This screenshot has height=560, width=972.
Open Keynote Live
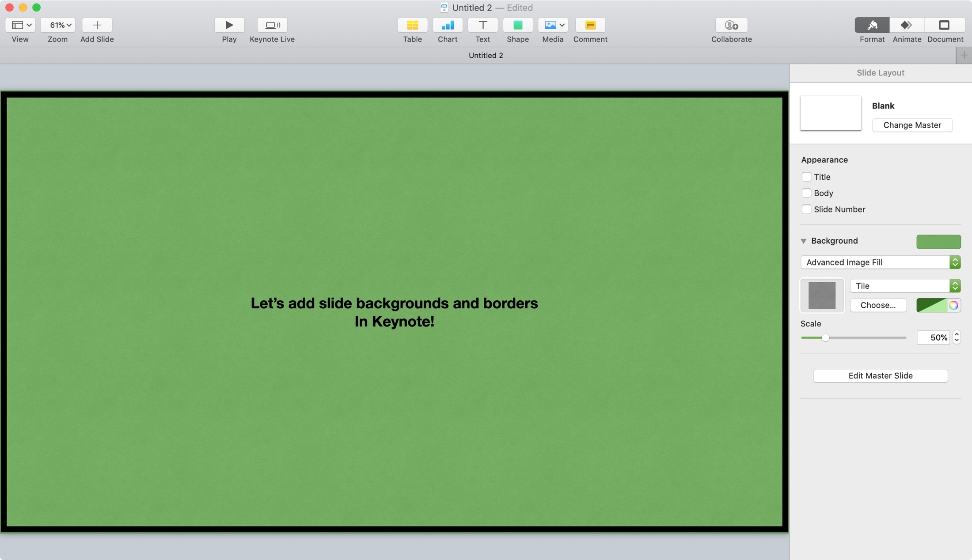pyautogui.click(x=272, y=25)
